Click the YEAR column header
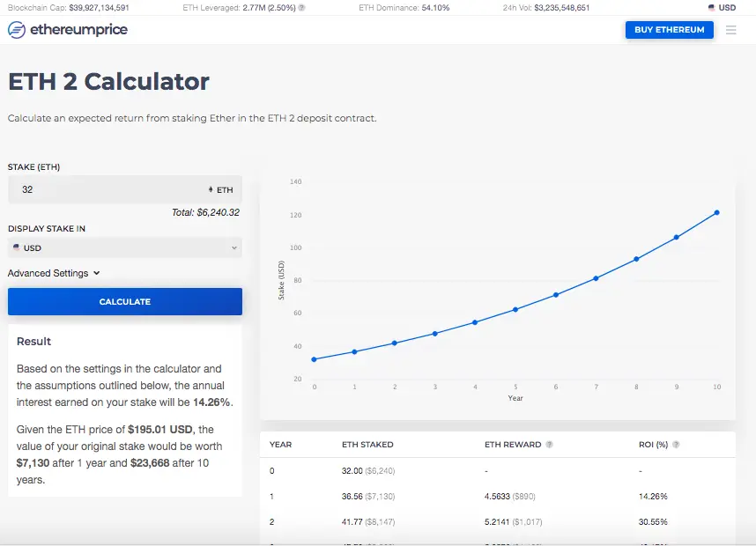 click(280, 445)
